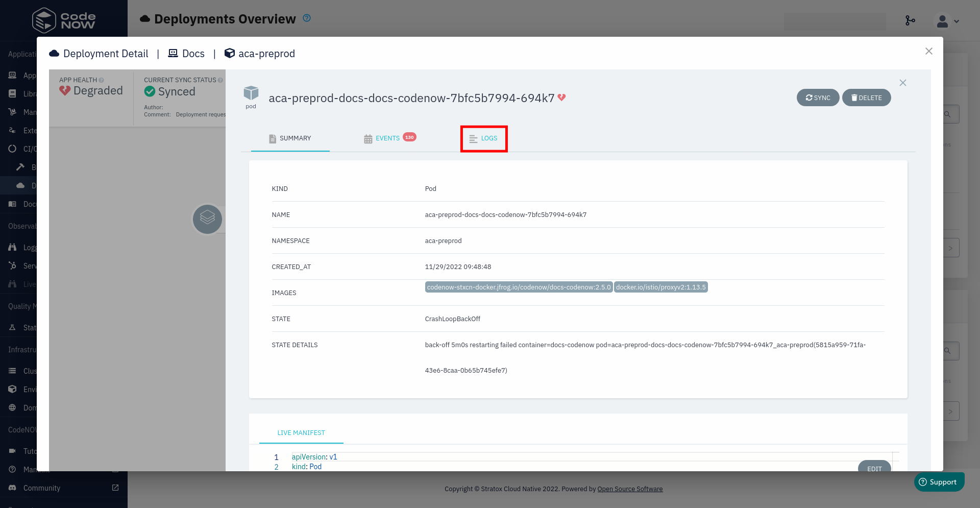Click the Deployments cloud icon in sidebar

click(20, 186)
